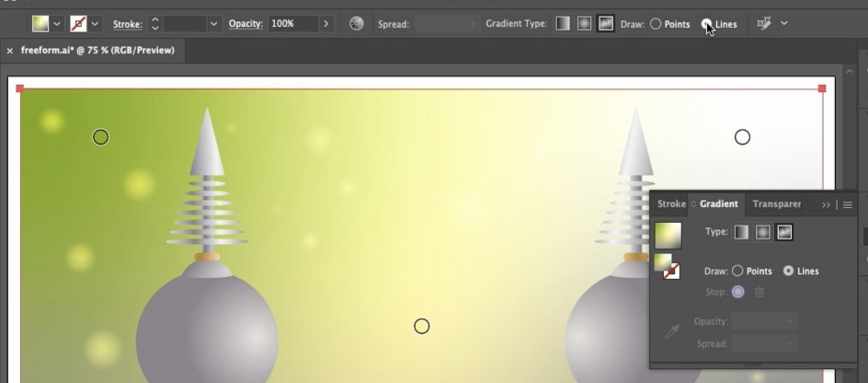868x383 pixels.
Task: Open dropdown next to the align icon
Action: coord(784,23)
